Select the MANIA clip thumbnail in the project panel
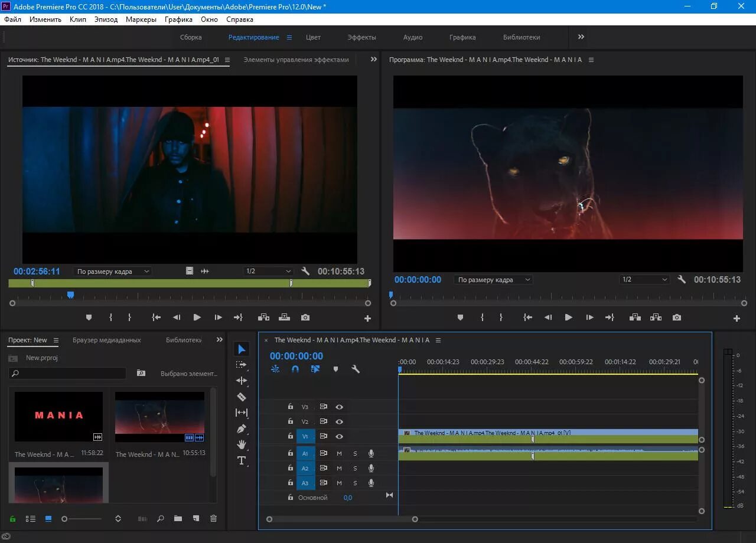The image size is (756, 543). [58, 416]
